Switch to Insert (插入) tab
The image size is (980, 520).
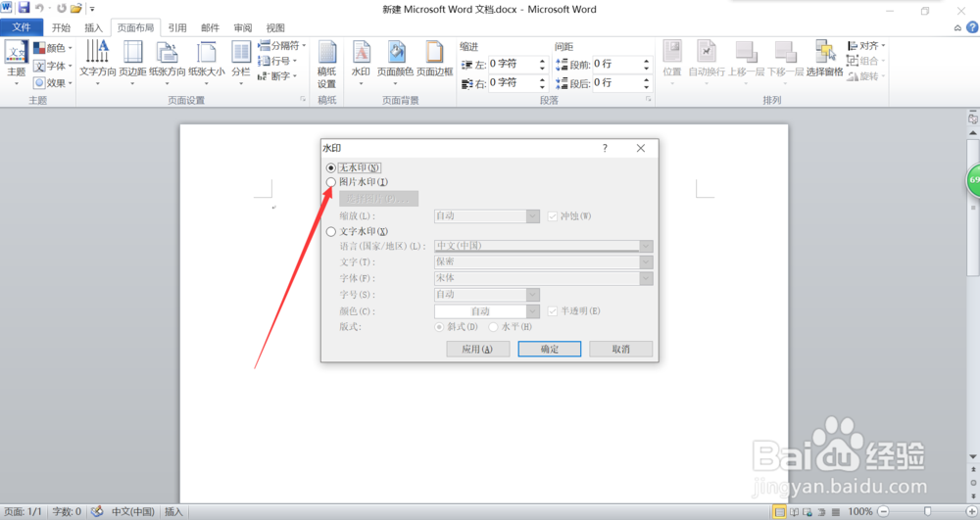[93, 27]
